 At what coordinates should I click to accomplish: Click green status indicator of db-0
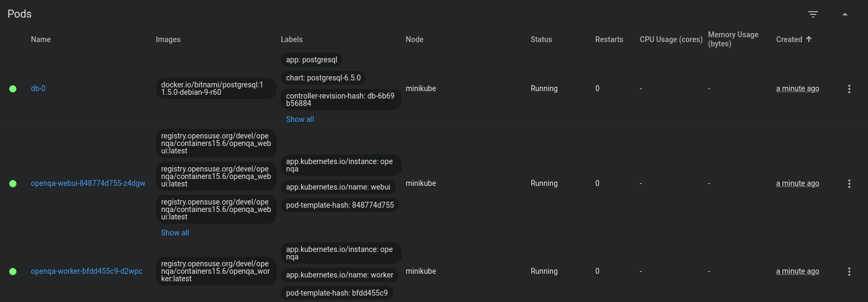pyautogui.click(x=13, y=89)
